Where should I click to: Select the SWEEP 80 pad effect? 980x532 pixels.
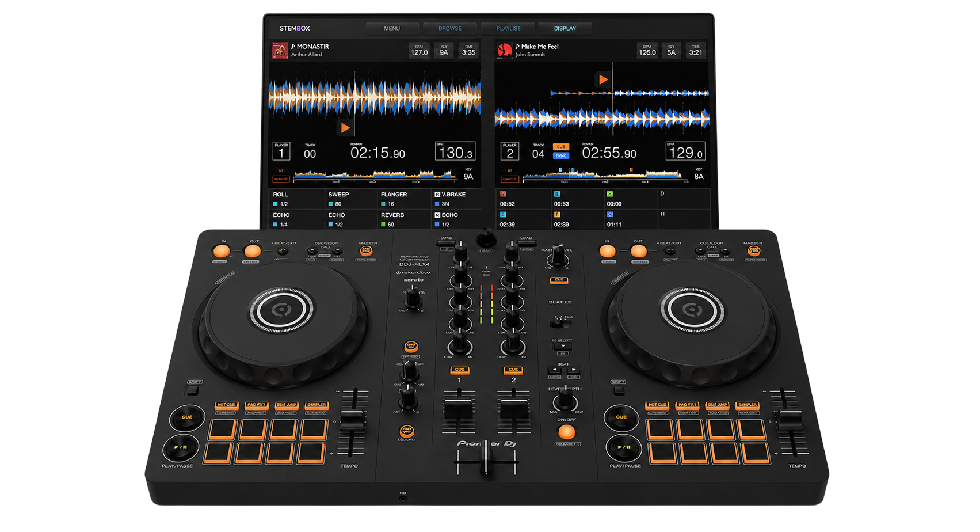(x=351, y=199)
